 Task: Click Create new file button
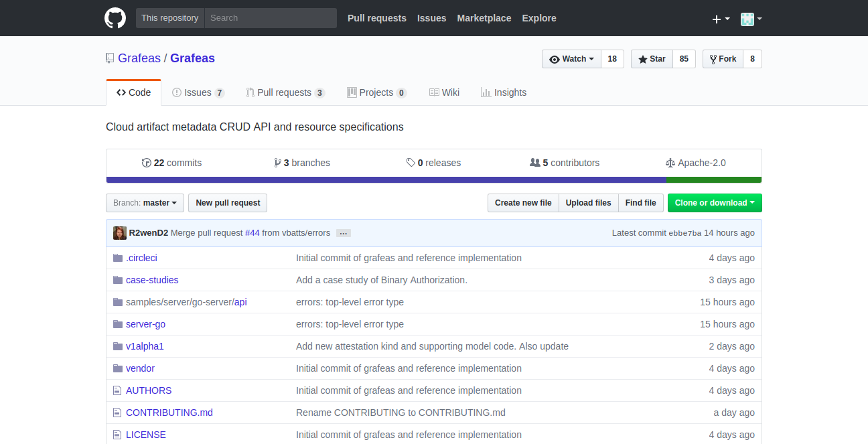tap(523, 203)
